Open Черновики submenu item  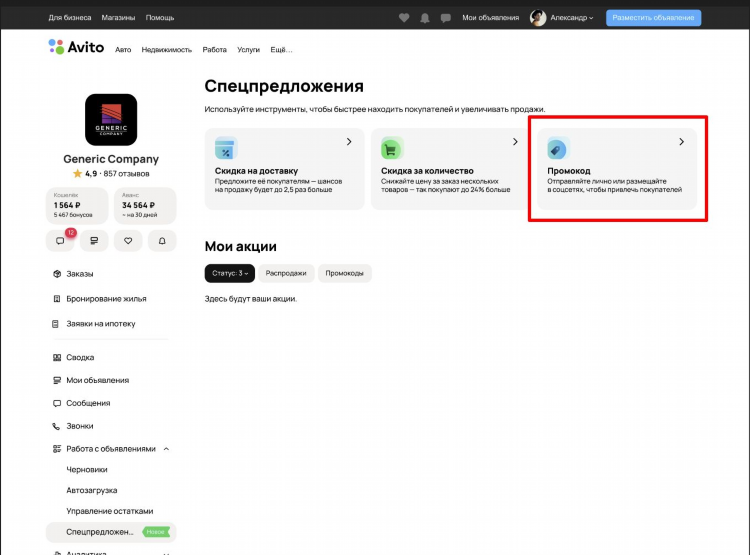(87, 470)
